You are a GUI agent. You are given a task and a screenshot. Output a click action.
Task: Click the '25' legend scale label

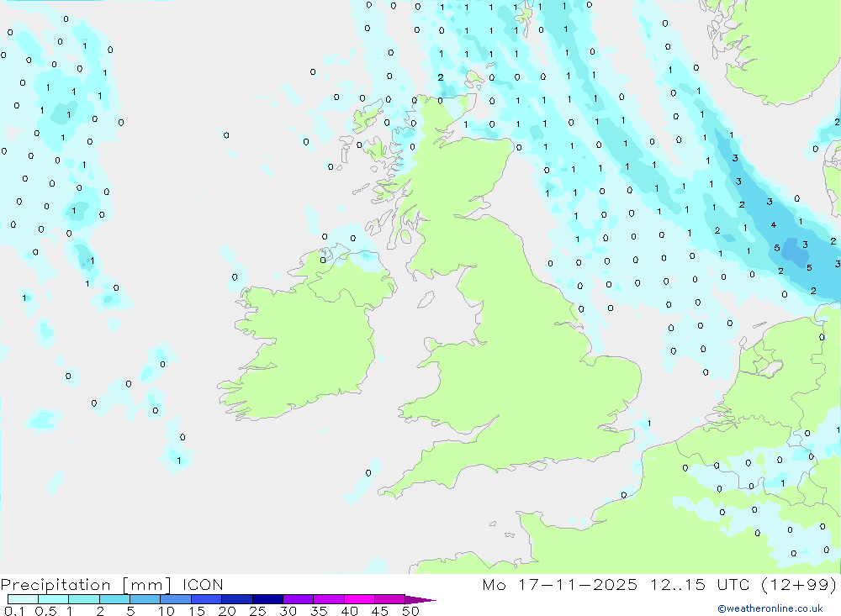click(257, 611)
